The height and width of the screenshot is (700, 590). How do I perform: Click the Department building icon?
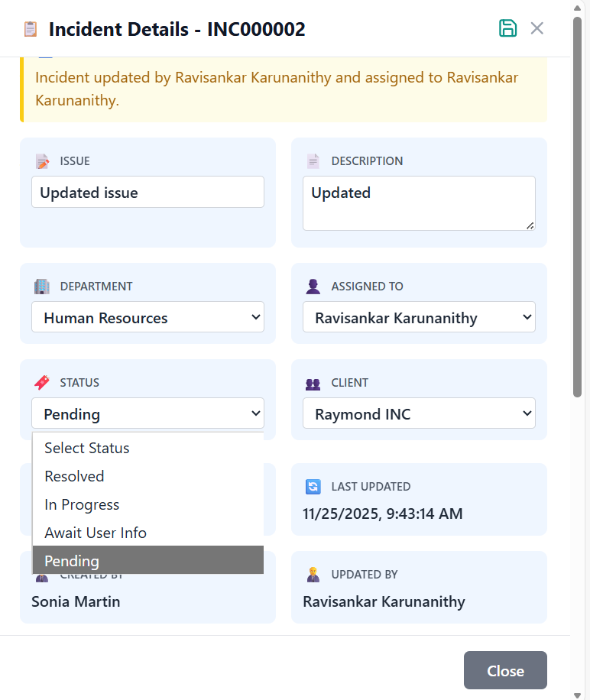42,287
